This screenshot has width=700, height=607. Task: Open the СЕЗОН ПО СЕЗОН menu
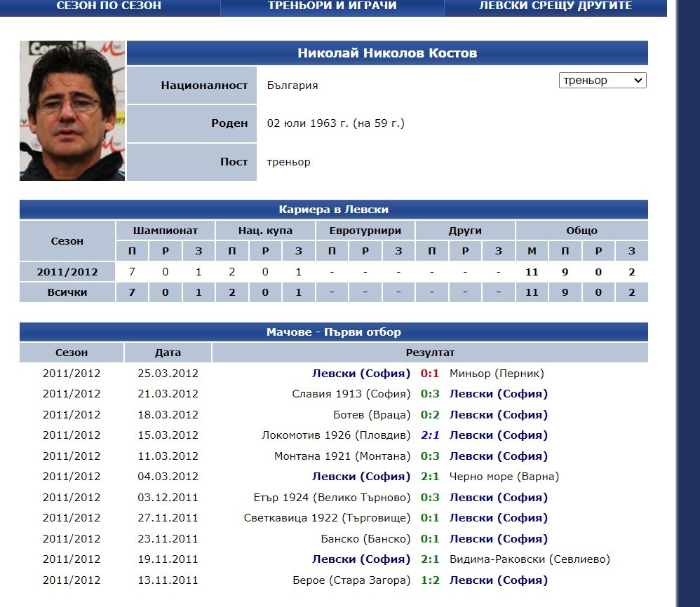(x=108, y=6)
